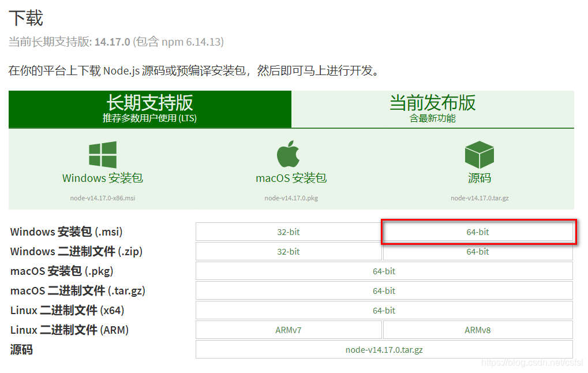The image size is (588, 373).
Task: Click node-v14.17.0.tar.gz filename under cube icon
Action: click(x=480, y=198)
